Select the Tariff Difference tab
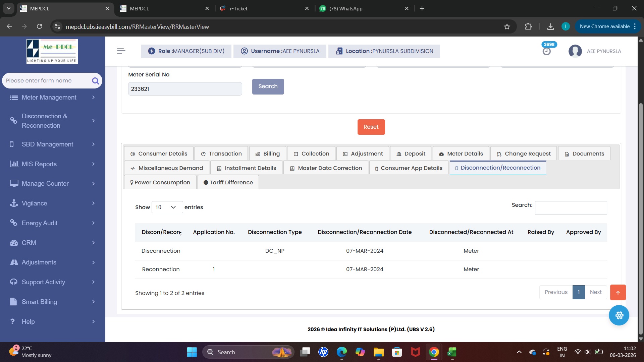 pyautogui.click(x=228, y=182)
